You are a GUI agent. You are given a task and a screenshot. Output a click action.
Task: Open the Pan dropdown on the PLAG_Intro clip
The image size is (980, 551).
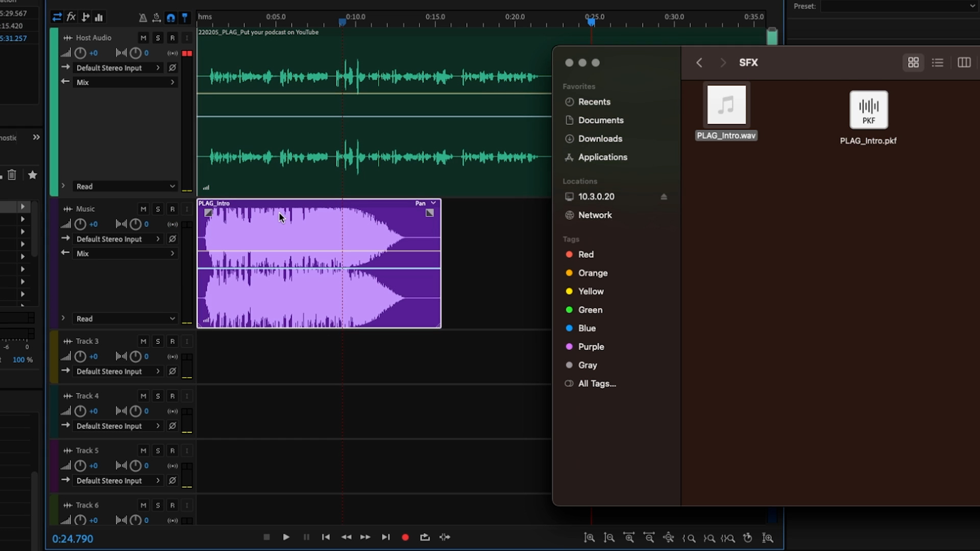pos(427,203)
